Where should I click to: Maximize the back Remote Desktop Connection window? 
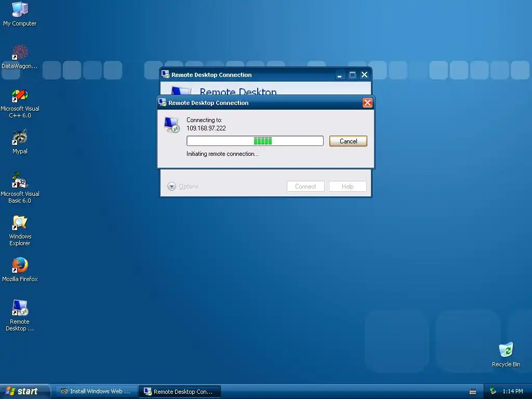(x=352, y=75)
